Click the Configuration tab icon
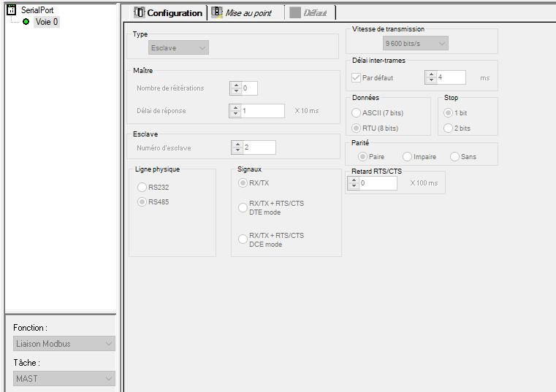This screenshot has height=392, width=556. point(140,12)
